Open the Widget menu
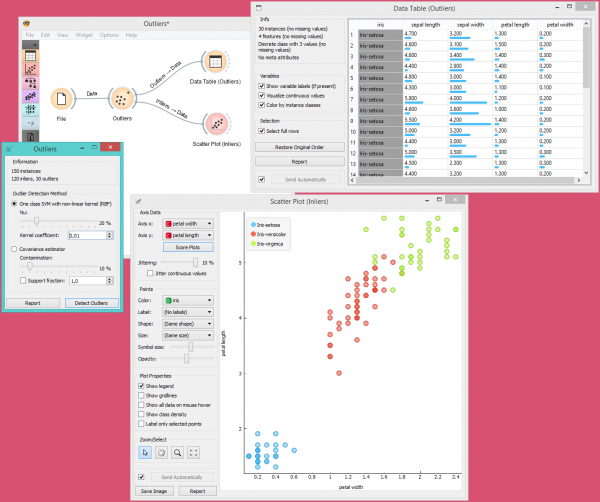Screen dimensions: 600x502 click(x=84, y=35)
